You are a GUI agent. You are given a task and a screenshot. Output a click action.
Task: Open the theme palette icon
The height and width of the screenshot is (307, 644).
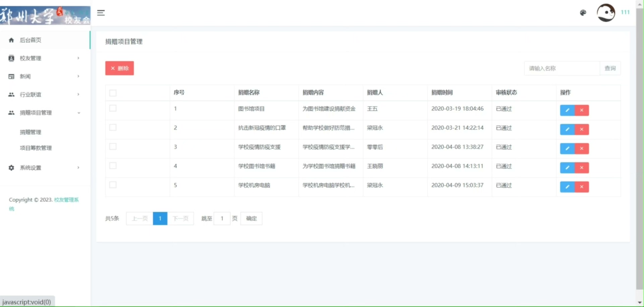583,13
